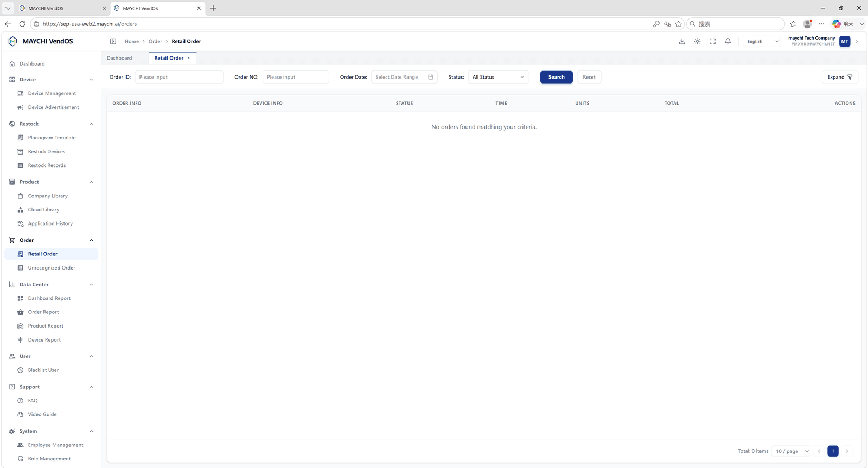Click the browser translate icon
Screen dimensions: 868x468
667,24
